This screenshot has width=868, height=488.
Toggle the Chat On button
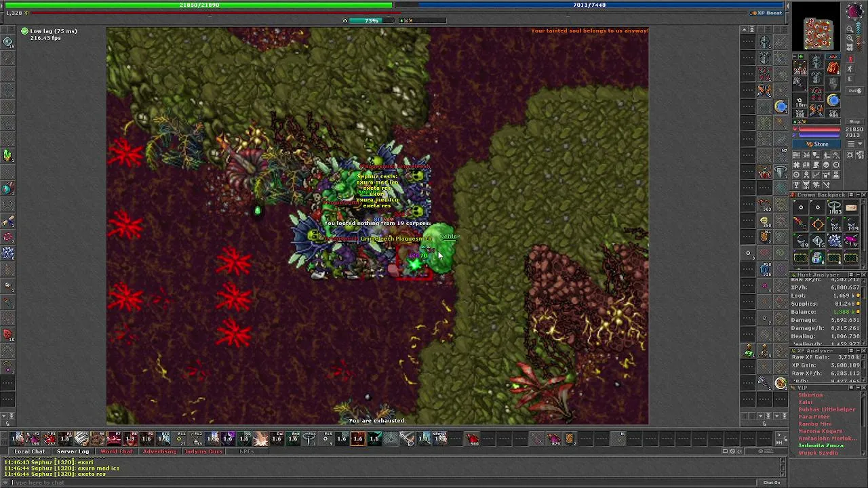(771, 483)
